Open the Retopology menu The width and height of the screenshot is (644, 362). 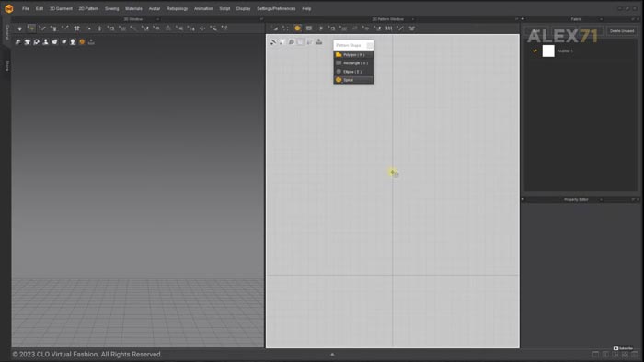pyautogui.click(x=177, y=8)
